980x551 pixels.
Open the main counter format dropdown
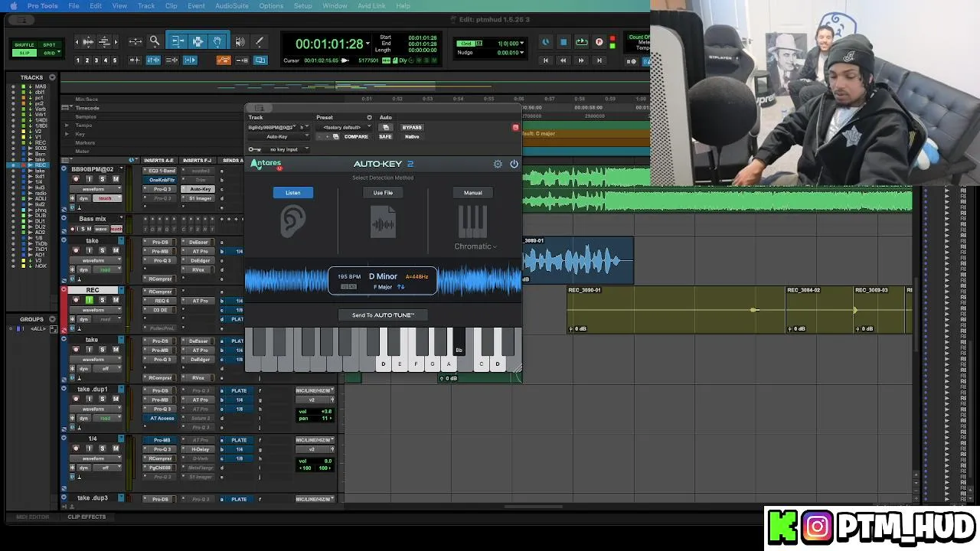click(x=368, y=44)
